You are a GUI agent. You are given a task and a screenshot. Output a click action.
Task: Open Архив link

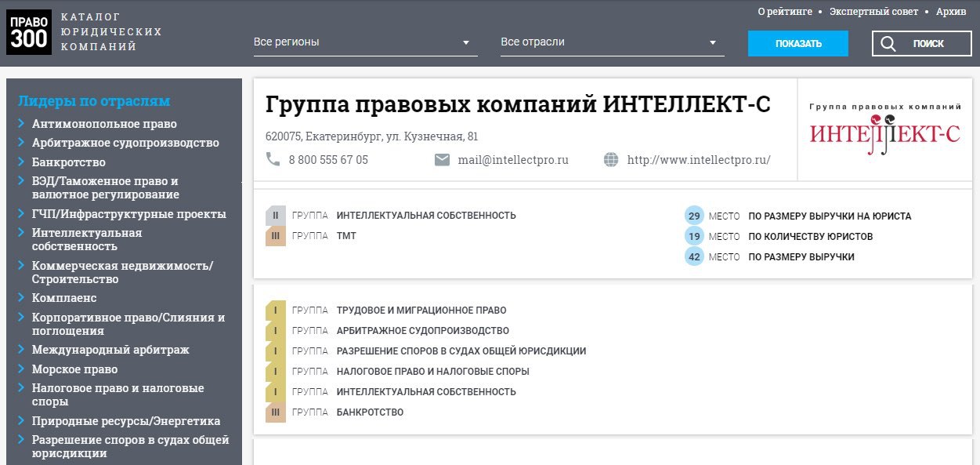(x=951, y=12)
